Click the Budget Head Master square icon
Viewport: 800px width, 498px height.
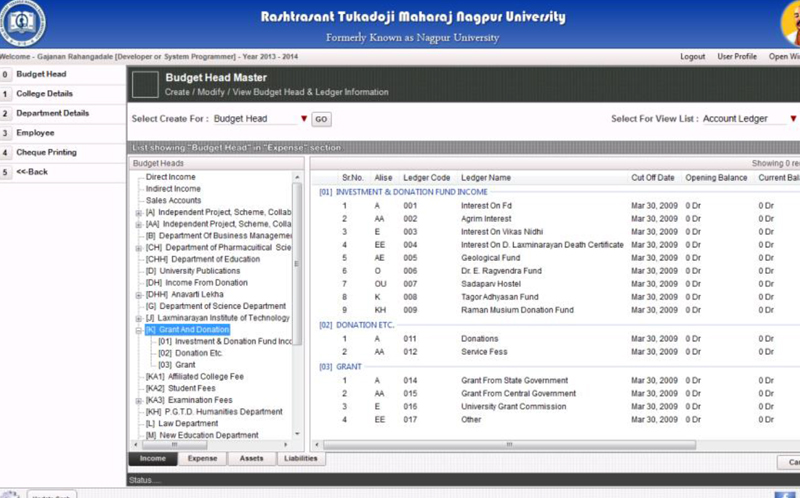click(145, 85)
